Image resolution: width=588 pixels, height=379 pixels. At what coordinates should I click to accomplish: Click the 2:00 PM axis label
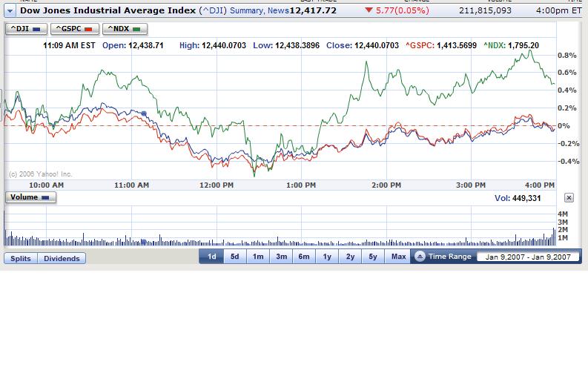tap(386, 185)
